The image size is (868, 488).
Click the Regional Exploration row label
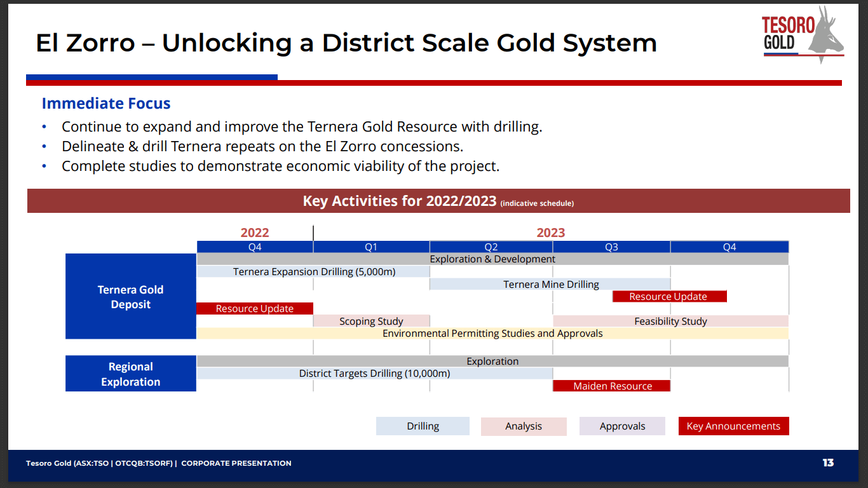click(x=131, y=374)
